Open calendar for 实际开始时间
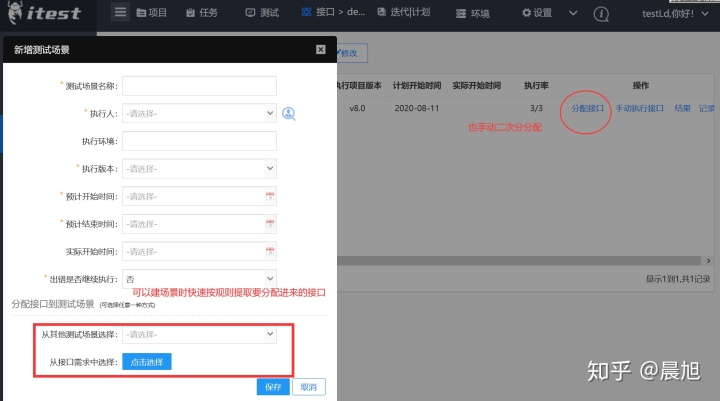 (x=270, y=251)
